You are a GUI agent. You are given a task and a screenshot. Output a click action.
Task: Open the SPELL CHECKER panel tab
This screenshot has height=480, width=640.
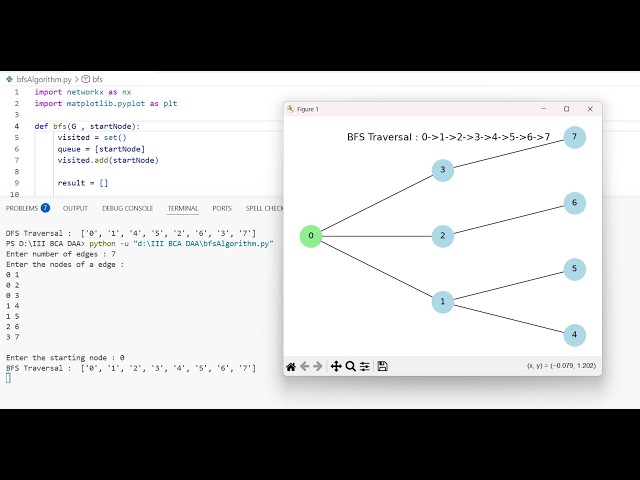click(x=264, y=208)
